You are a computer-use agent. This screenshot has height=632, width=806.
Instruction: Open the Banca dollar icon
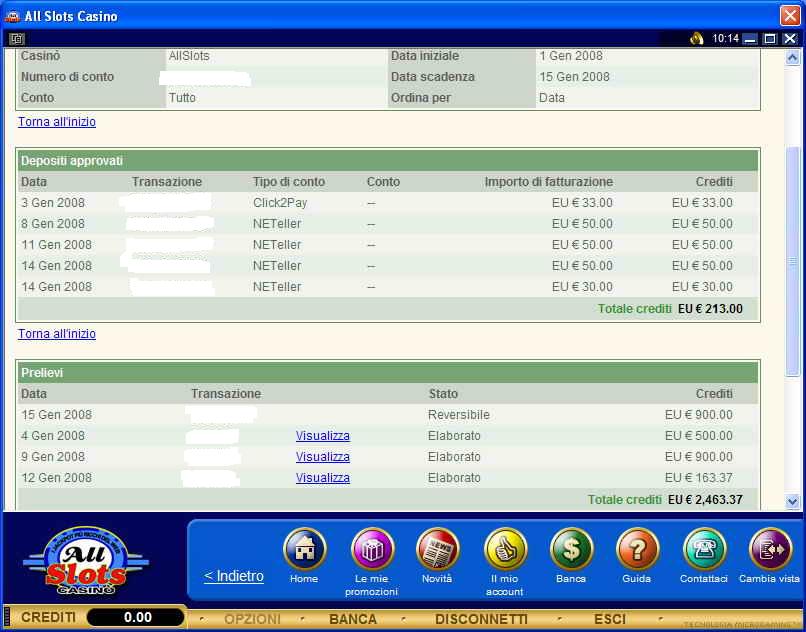pos(571,549)
